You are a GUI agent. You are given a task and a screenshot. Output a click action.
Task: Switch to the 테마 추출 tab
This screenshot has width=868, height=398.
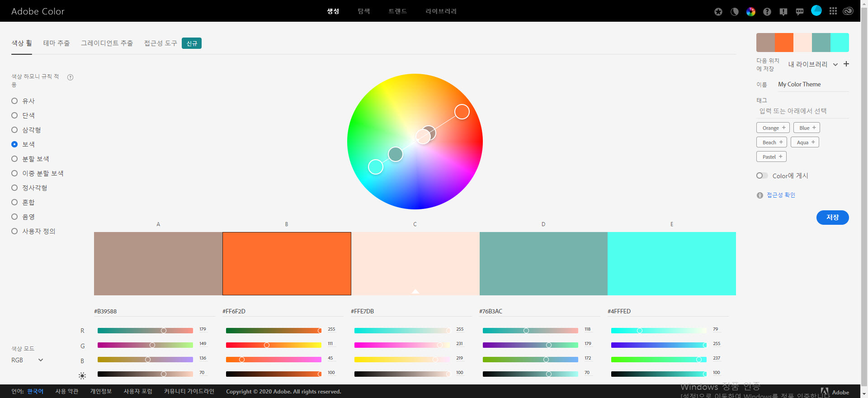tap(57, 43)
